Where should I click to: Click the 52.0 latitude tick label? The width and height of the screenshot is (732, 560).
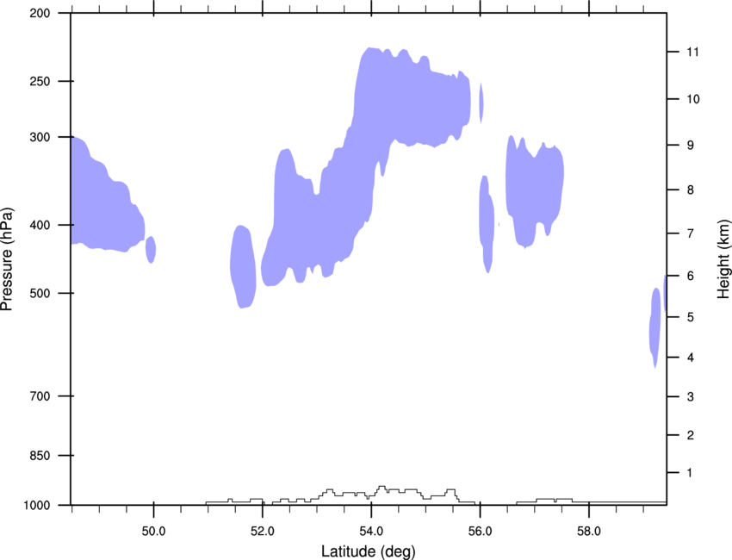tap(263, 532)
